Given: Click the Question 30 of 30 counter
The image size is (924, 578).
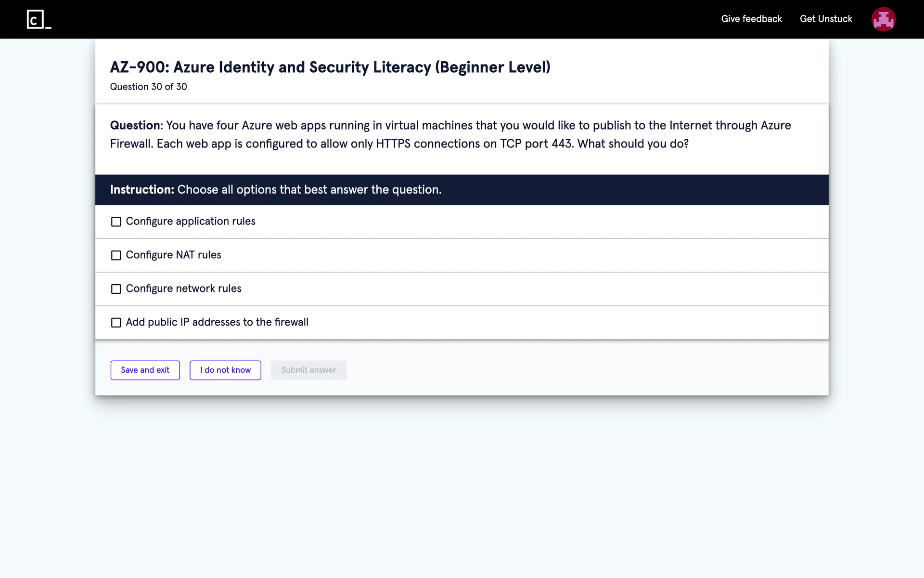Looking at the screenshot, I should [x=148, y=87].
